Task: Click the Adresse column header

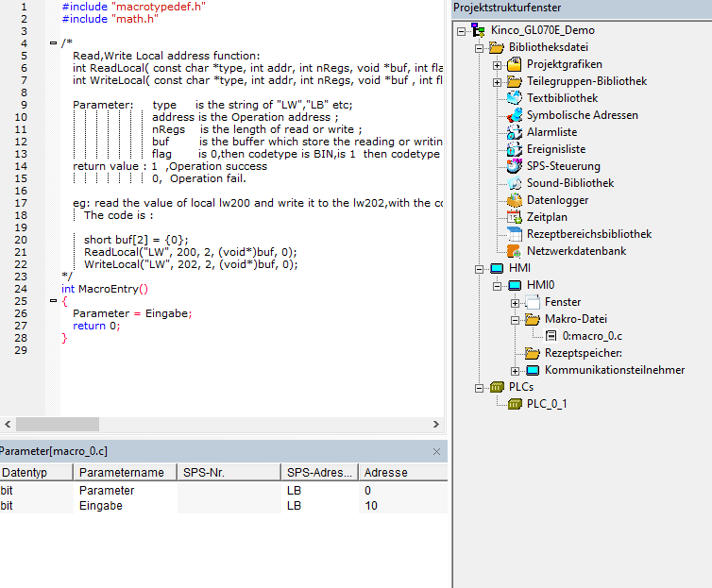Action: point(403,472)
